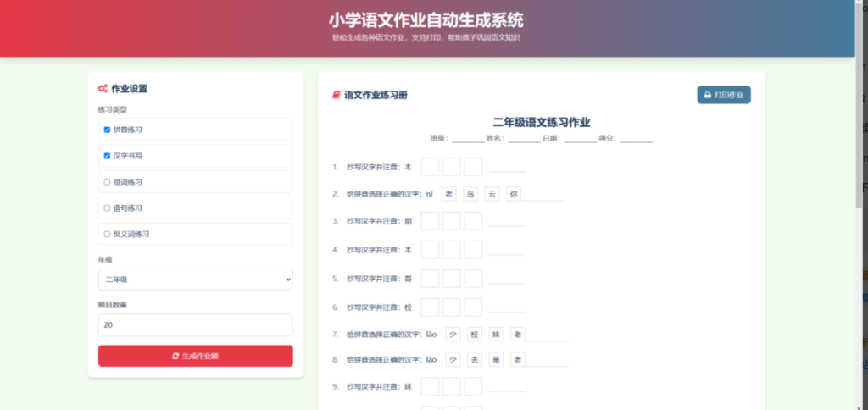
Task: Choose option 你 in question 2
Action: coord(514,194)
